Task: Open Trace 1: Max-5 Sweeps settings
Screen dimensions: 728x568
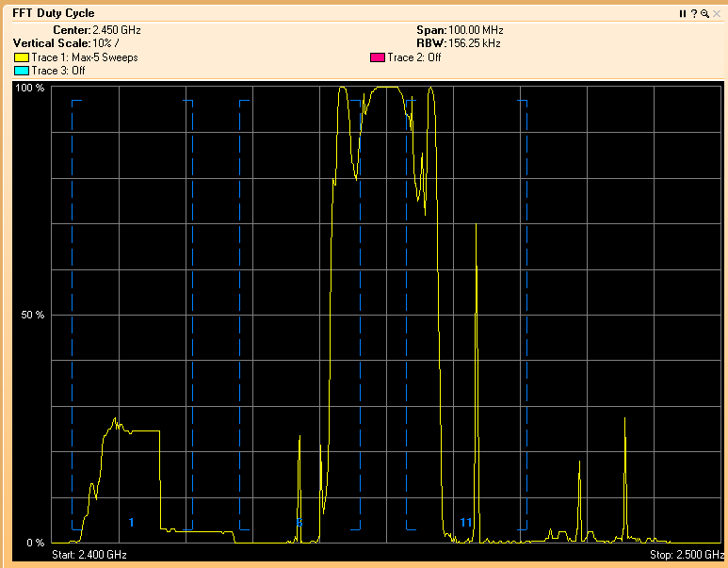Action: (84, 57)
